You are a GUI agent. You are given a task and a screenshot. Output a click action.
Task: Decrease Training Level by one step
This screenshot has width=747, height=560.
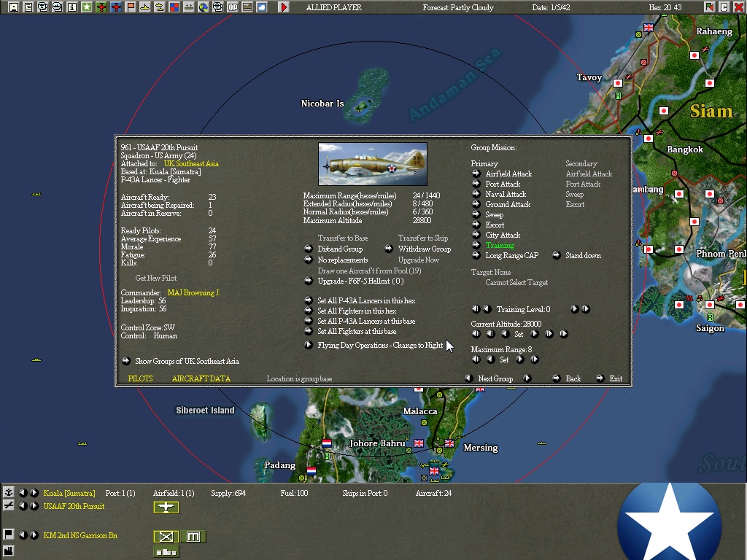(487, 309)
